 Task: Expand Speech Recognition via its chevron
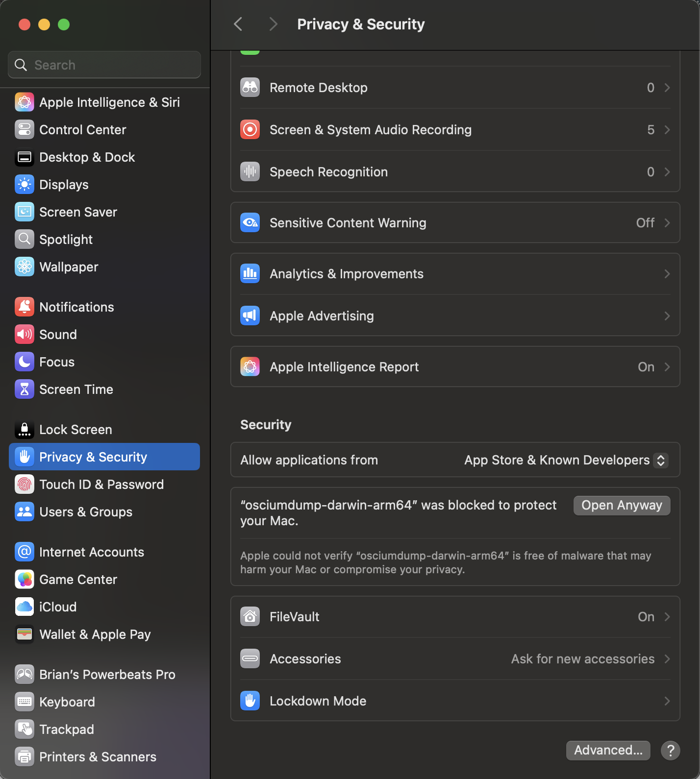667,172
